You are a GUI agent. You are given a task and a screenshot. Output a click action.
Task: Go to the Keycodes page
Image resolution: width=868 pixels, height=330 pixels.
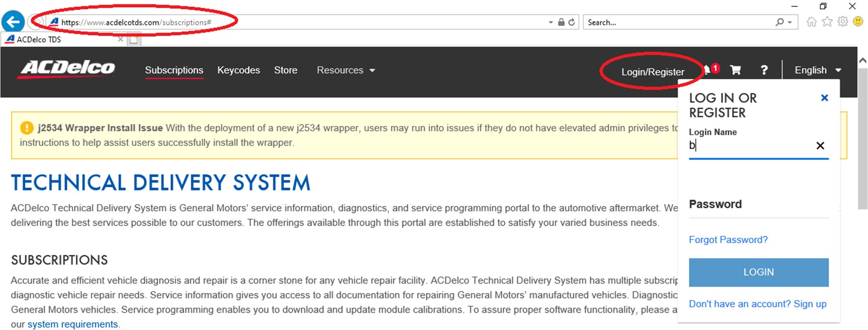tap(239, 70)
